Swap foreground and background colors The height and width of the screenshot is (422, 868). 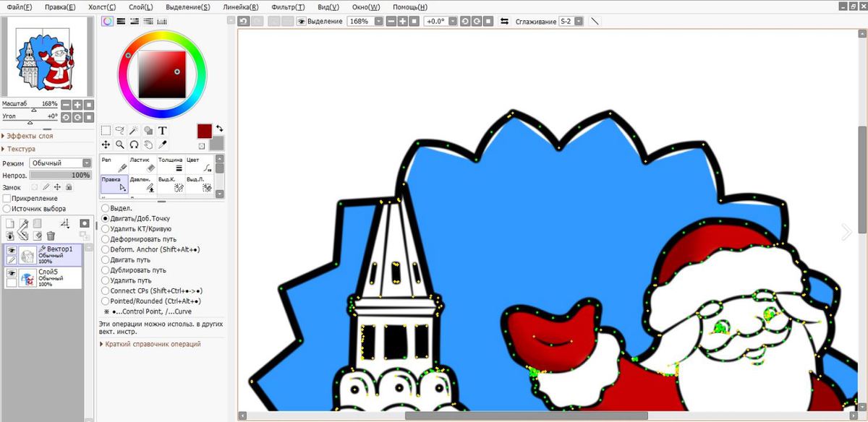pos(219,128)
